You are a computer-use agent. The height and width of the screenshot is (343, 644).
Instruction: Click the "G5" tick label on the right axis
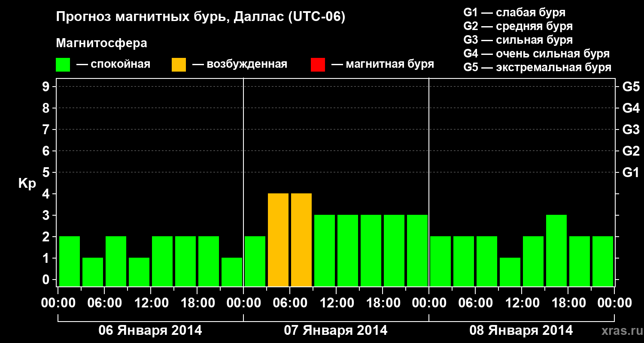[631, 87]
